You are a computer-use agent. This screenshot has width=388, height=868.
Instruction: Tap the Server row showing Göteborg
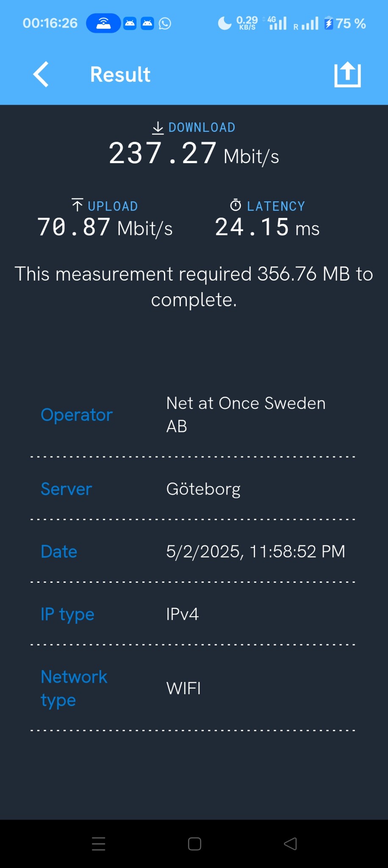(x=194, y=489)
